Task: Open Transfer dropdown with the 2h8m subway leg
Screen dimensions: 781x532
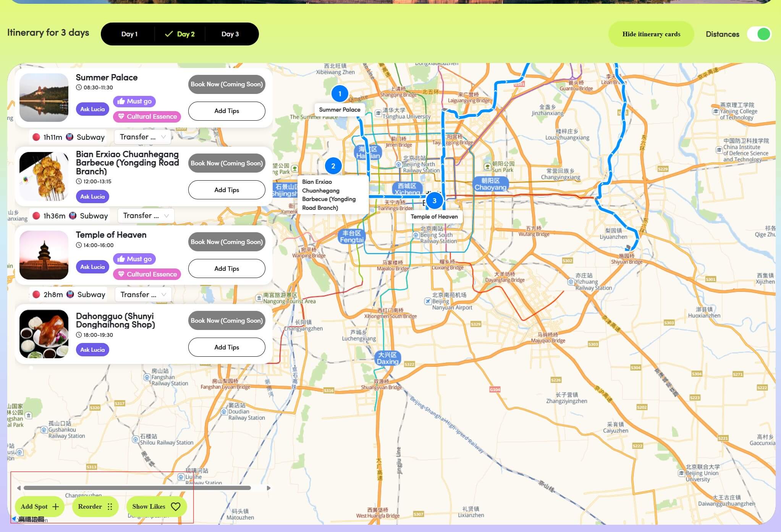Action: coord(143,294)
